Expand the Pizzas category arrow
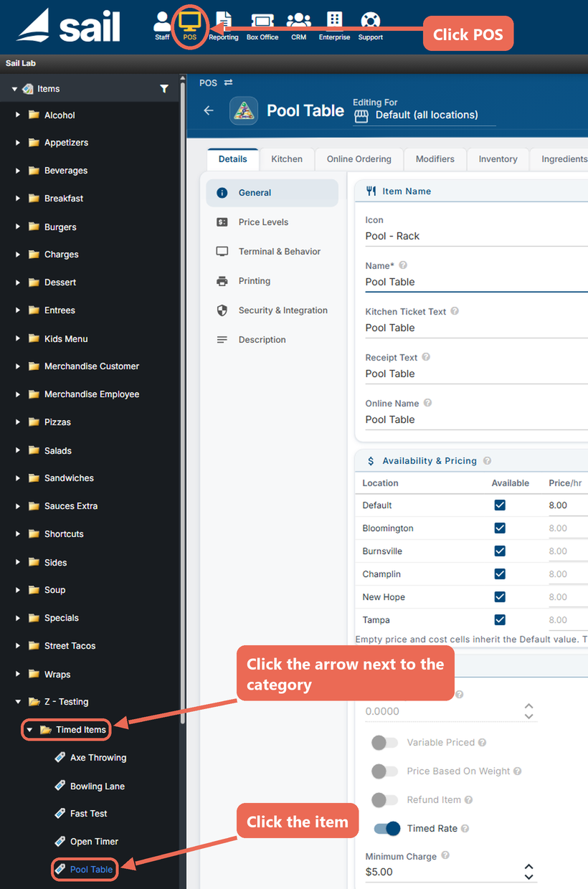Screen dimensions: 588x889 (x=18, y=422)
